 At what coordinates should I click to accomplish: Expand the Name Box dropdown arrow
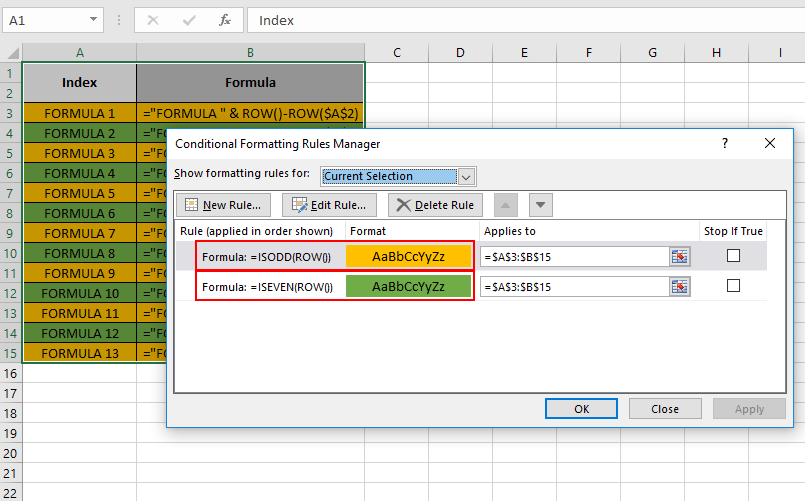(x=93, y=20)
